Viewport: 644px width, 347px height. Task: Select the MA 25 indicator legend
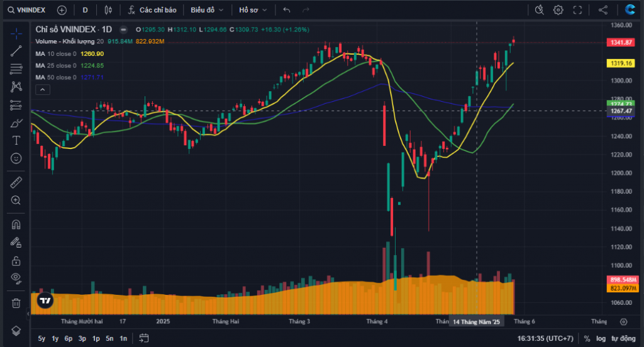[56, 66]
